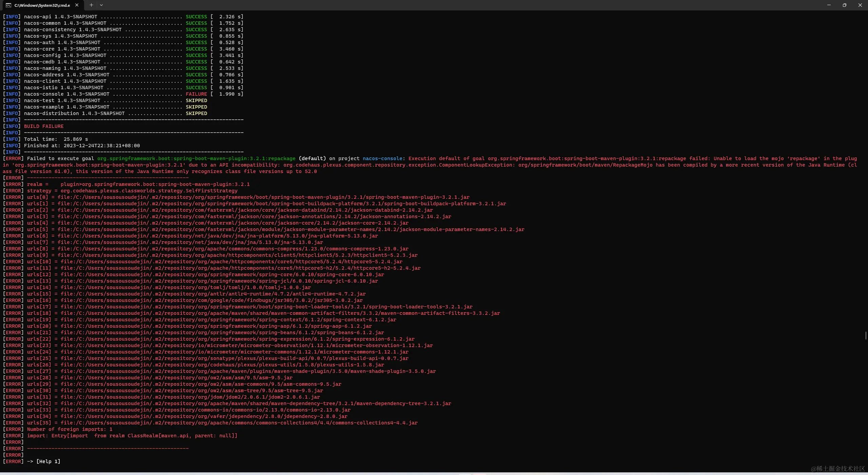Click the red FAILURE status for nacos-console
Viewport: 868px width, 475px height.
(x=196, y=94)
